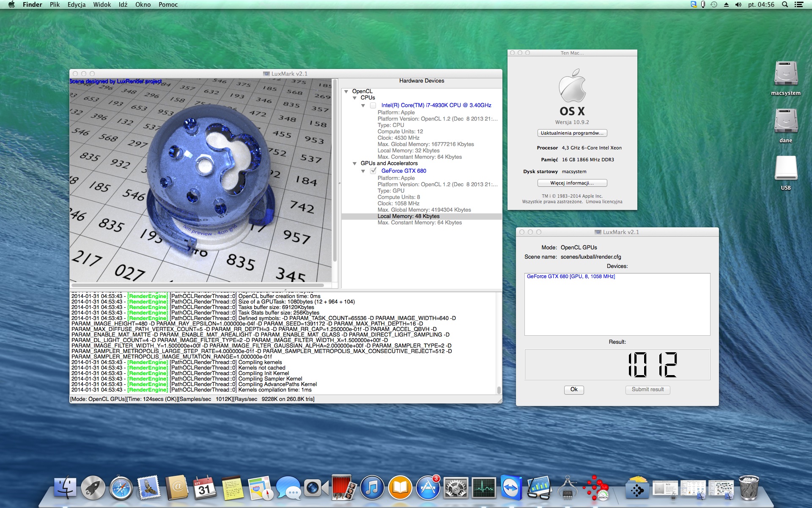Click the eject icon in the menu bar
This screenshot has width=812, height=508.
coord(726,5)
